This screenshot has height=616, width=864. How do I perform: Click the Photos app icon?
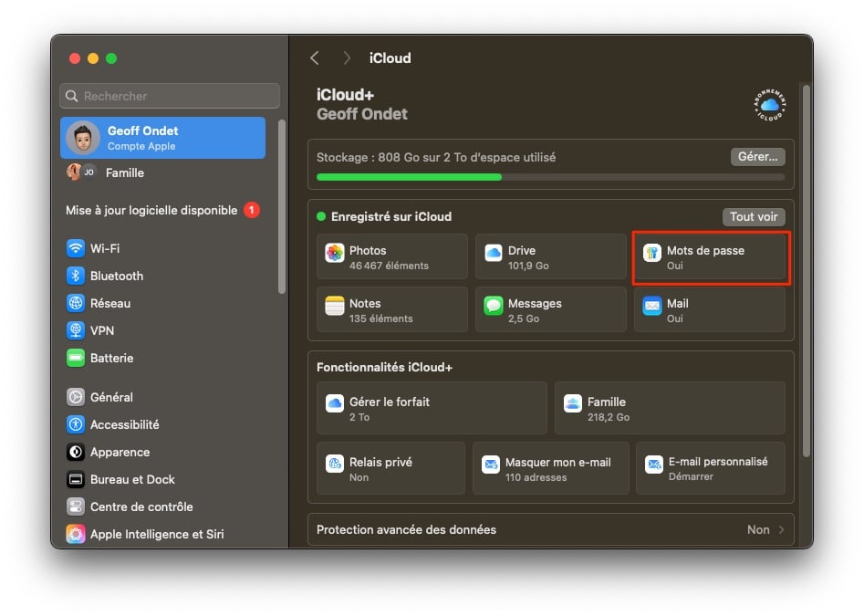[x=335, y=253]
